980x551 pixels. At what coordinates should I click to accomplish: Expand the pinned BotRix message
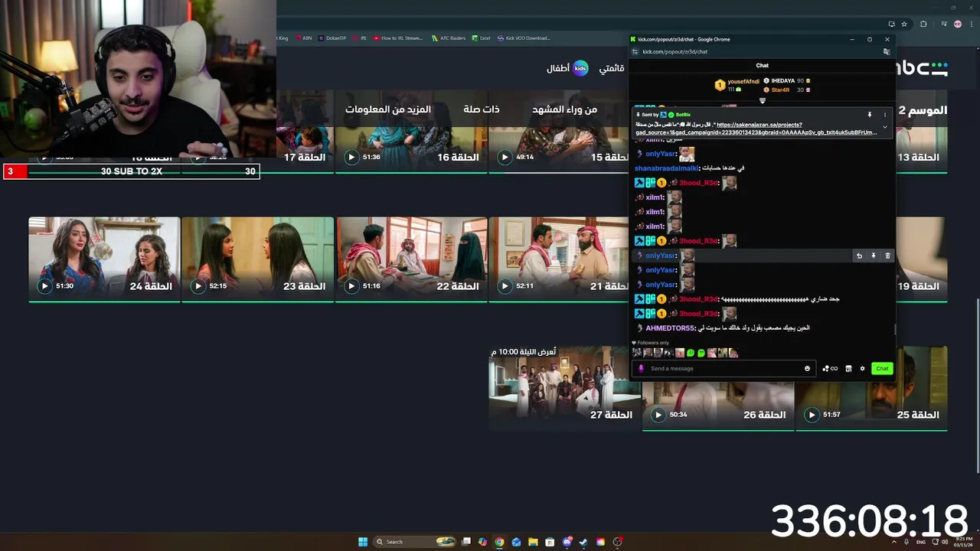[885, 127]
